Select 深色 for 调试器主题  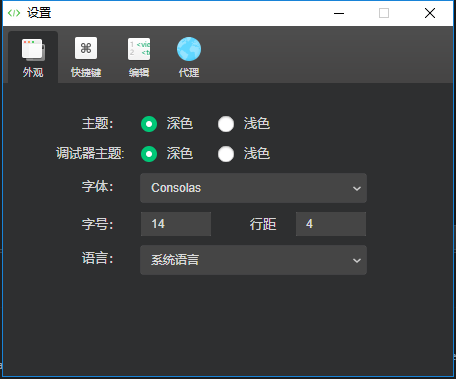(x=149, y=154)
